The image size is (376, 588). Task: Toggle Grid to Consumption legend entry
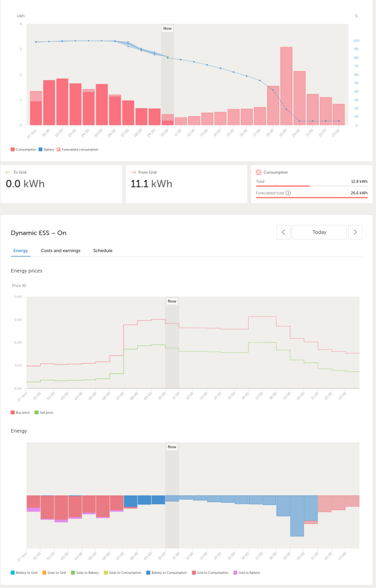click(x=210, y=572)
